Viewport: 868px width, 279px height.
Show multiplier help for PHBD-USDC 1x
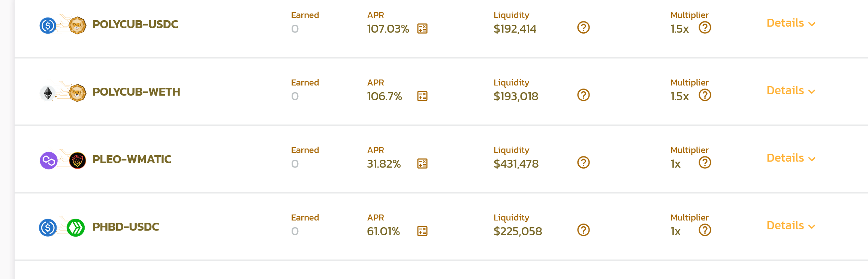705,230
